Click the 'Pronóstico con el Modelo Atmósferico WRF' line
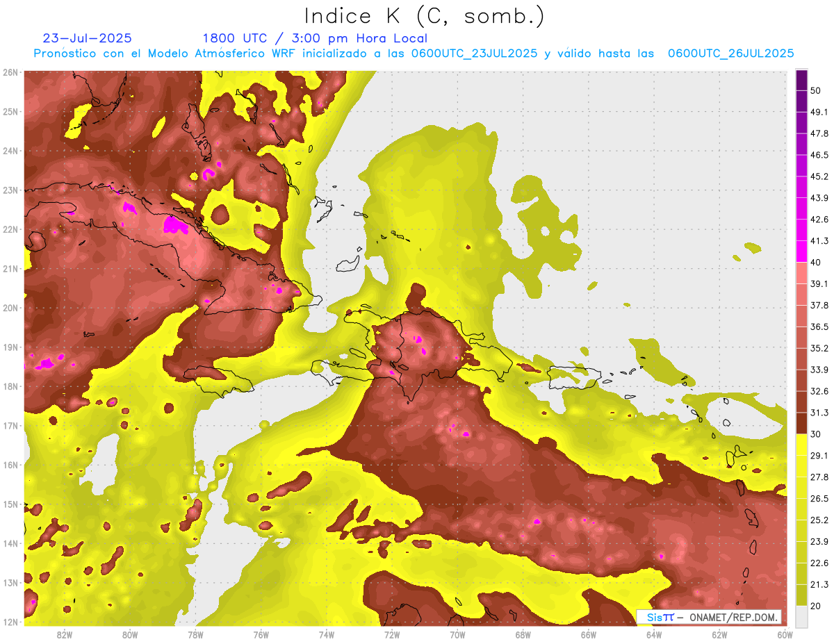The height and width of the screenshot is (644, 834). (414, 53)
